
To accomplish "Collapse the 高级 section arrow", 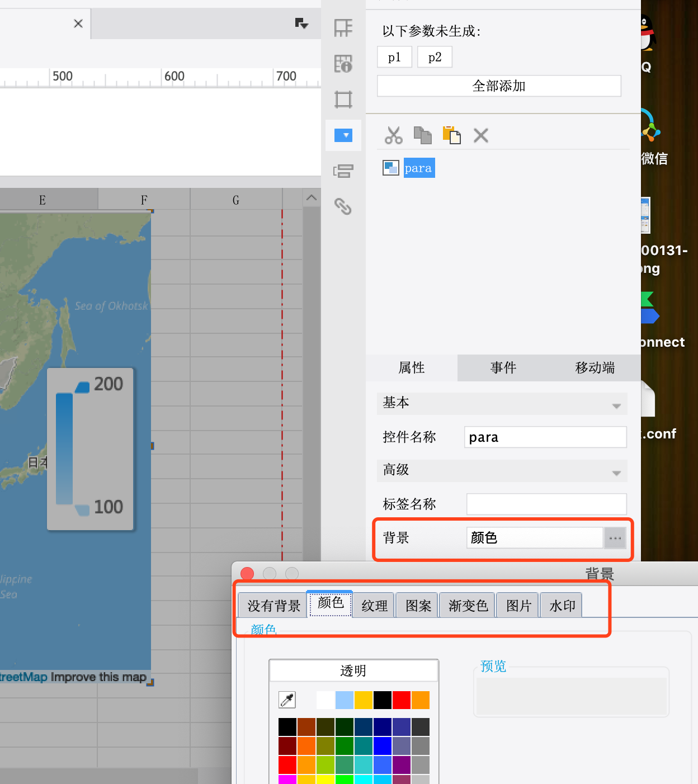I will (x=616, y=473).
